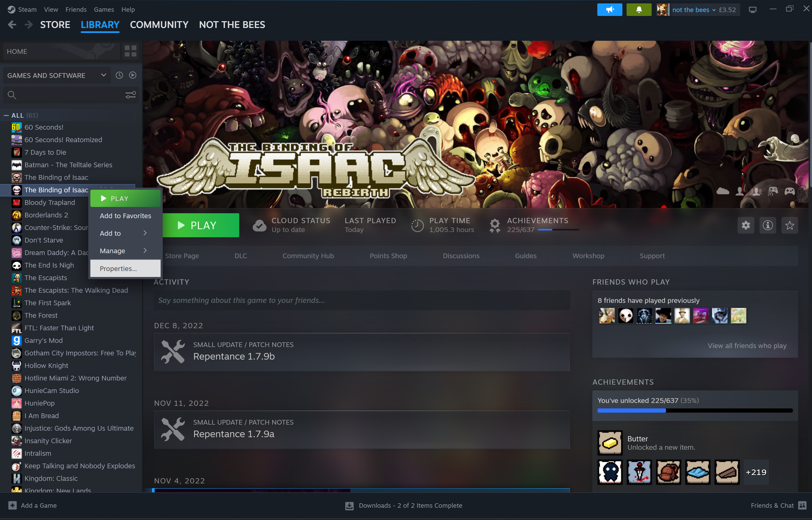The height and width of the screenshot is (520, 812).
Task: Click the Add a Game plus icon
Action: [13, 505]
